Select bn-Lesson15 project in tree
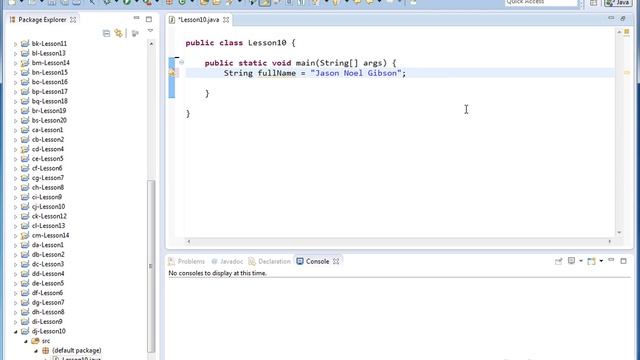 tap(49, 72)
